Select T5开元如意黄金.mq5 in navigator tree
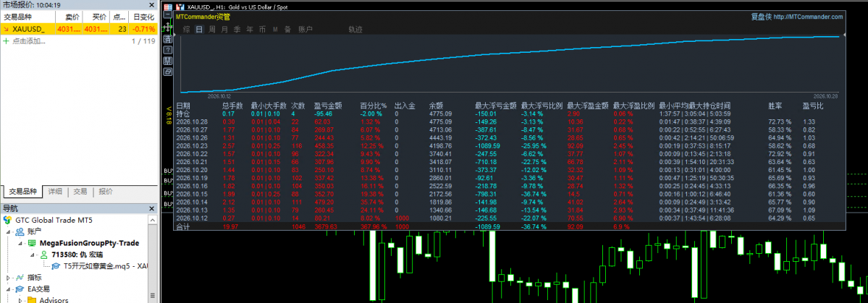This screenshot has width=868, height=303. [x=105, y=266]
